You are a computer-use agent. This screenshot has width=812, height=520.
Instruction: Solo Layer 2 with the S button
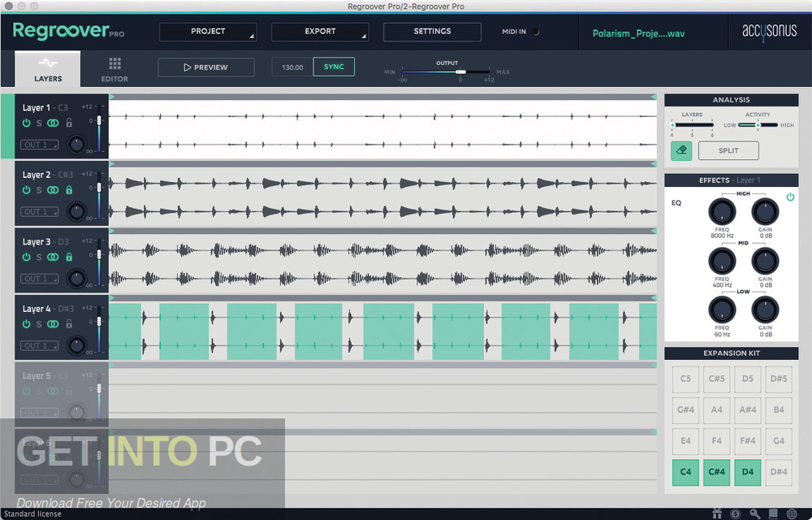tap(39, 191)
